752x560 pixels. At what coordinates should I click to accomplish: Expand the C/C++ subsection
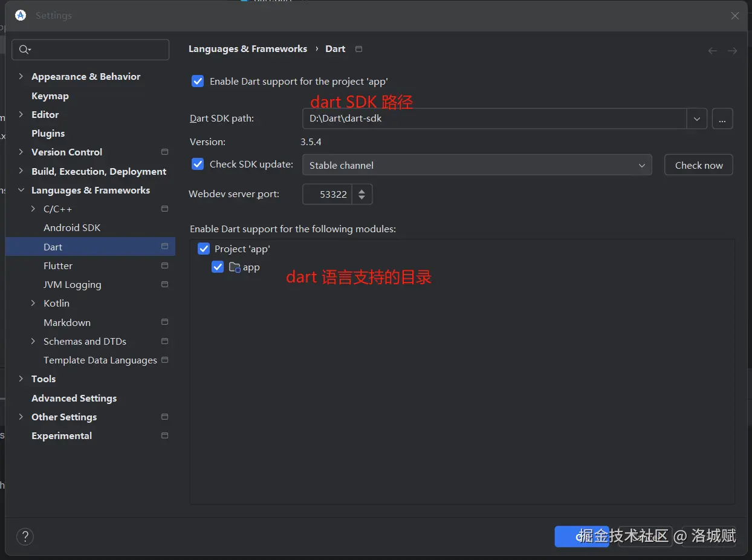(33, 209)
